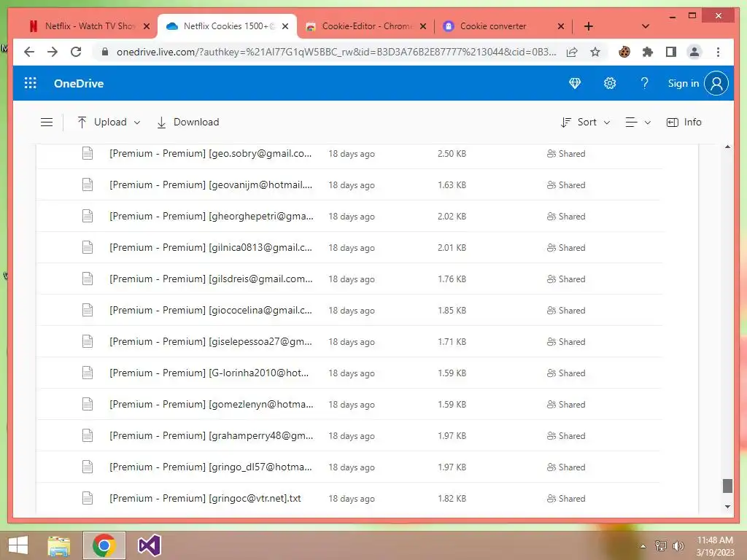
Task: View site information lock icon
Action: pos(105,52)
